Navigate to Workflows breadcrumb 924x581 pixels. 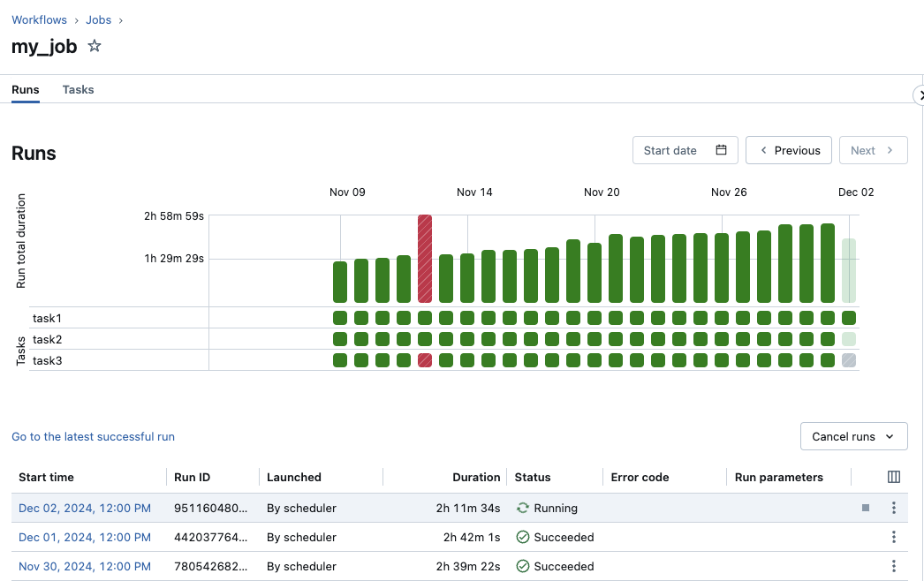click(x=40, y=19)
